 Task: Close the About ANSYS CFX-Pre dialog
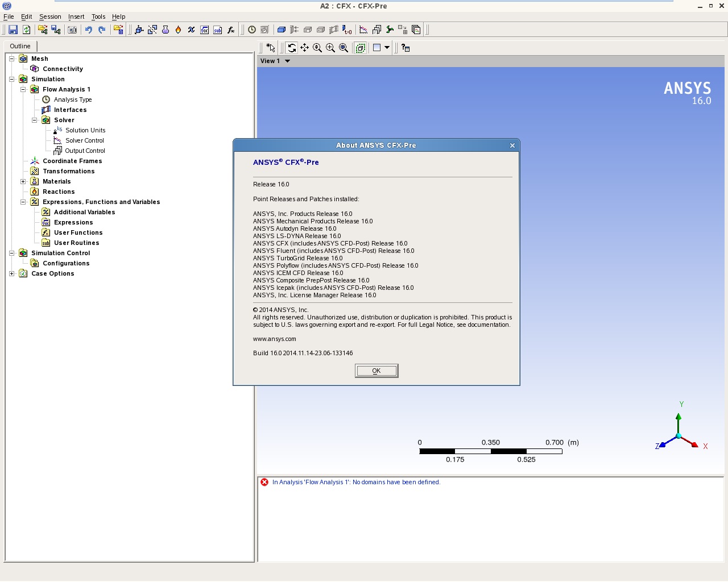[x=512, y=145]
